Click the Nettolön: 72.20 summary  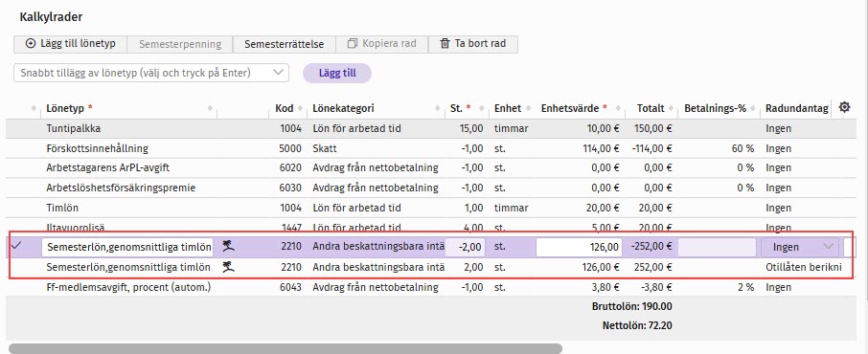[637, 326]
